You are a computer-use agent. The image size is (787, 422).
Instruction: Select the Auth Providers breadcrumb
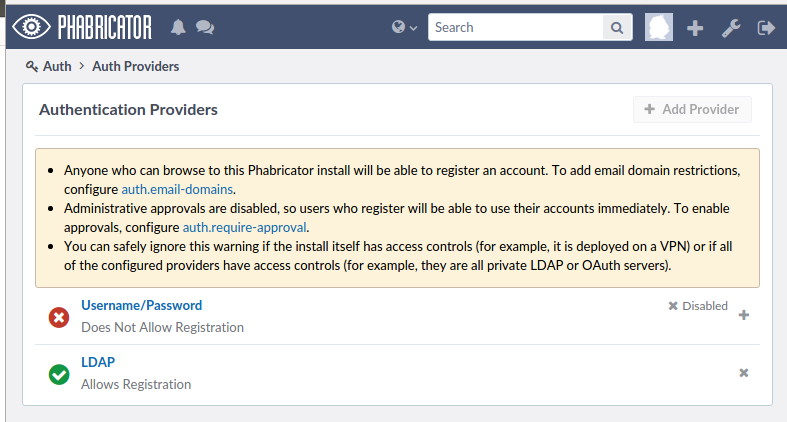pos(135,67)
